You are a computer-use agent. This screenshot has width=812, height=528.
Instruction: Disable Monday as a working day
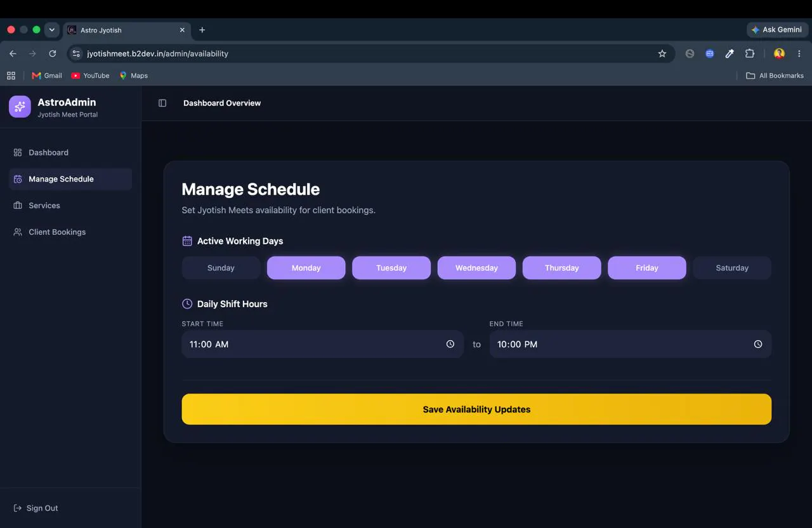point(306,268)
